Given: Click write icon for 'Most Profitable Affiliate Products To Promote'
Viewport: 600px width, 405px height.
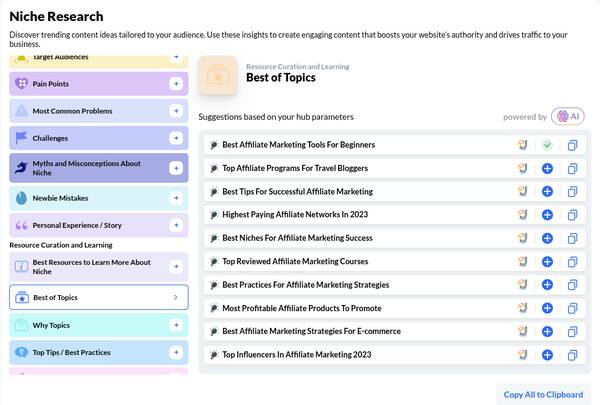Looking at the screenshot, I should tap(521, 308).
